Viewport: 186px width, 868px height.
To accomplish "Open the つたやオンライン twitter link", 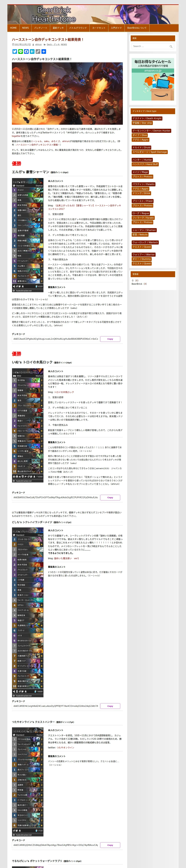I will 65,748.
